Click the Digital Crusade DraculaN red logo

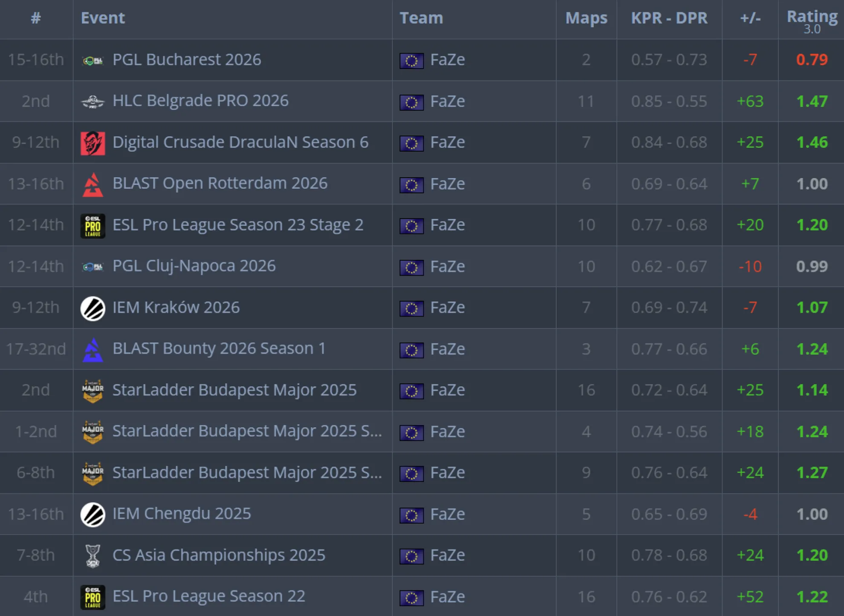92,143
